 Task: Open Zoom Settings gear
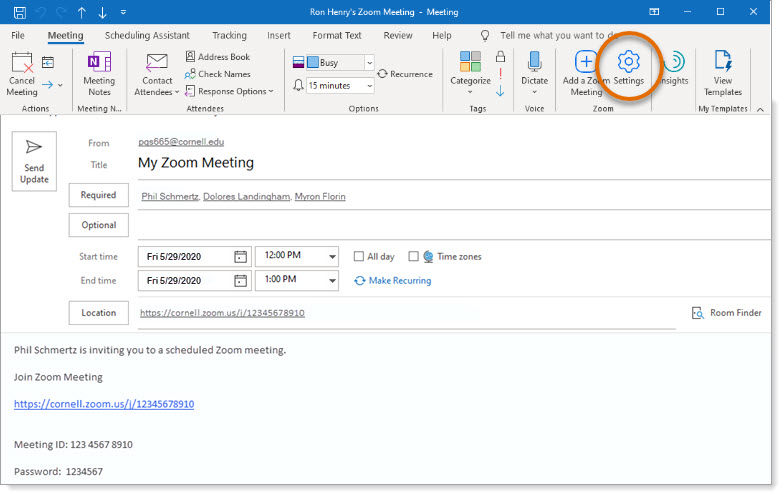[628, 68]
